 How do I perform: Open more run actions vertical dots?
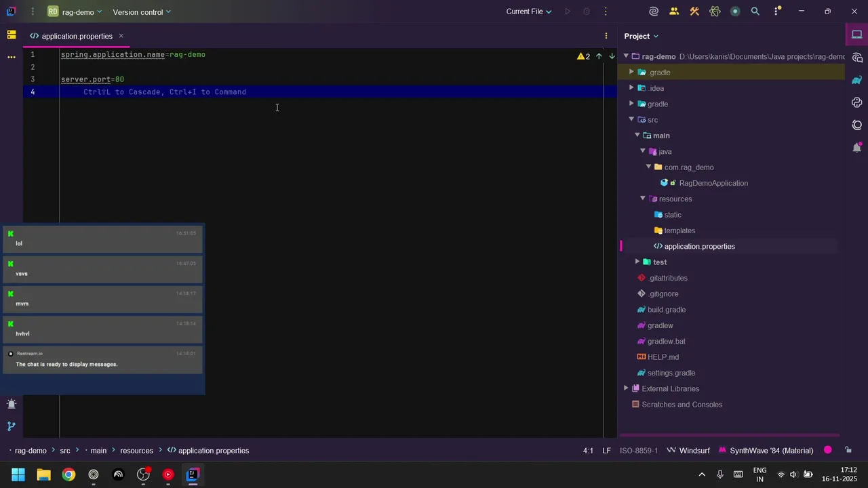[x=606, y=12]
